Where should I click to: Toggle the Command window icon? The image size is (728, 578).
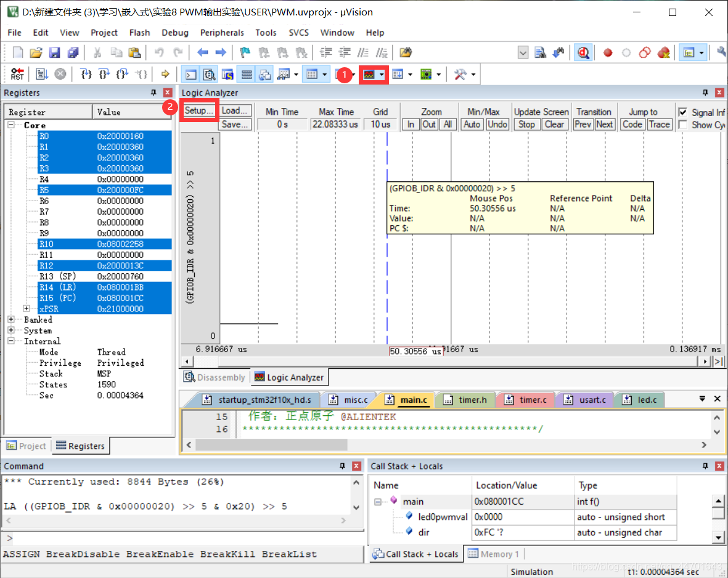pos(191,75)
